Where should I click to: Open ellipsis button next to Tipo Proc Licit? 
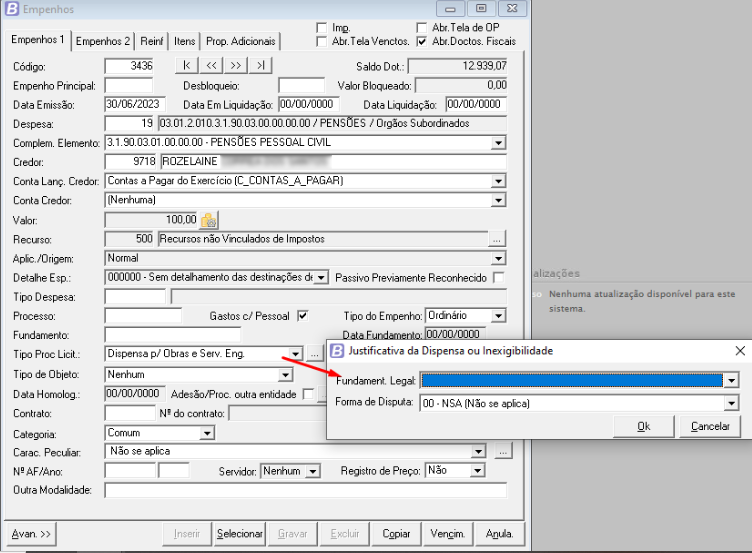[314, 354]
